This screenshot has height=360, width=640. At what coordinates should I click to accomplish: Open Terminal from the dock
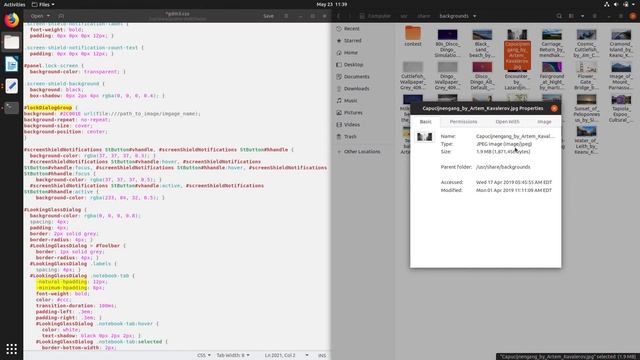coord(11,108)
